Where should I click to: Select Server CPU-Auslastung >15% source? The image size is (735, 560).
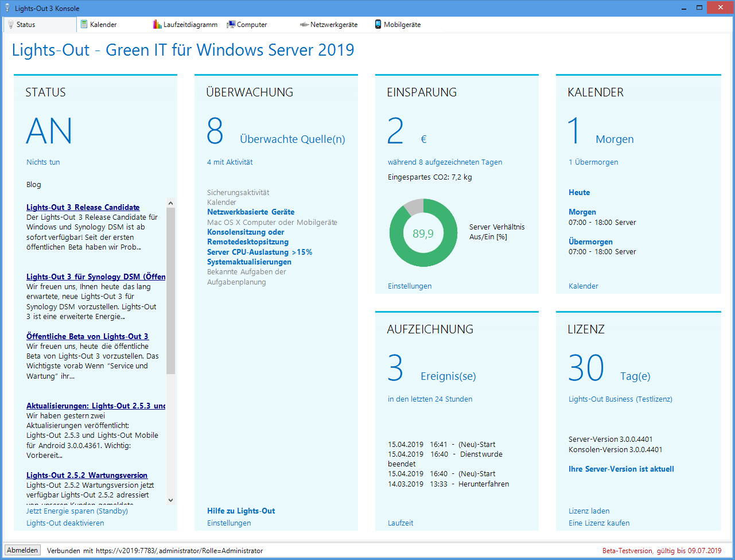260,252
